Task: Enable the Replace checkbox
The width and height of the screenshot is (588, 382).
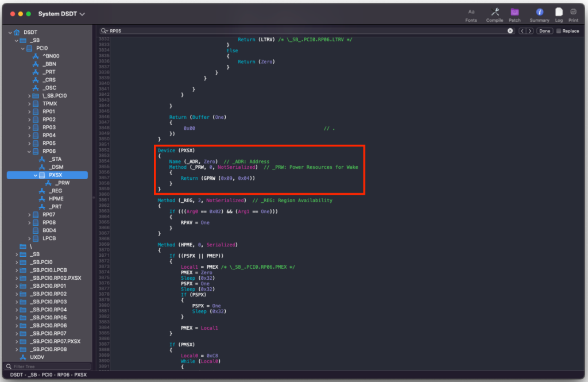Action: click(x=559, y=31)
